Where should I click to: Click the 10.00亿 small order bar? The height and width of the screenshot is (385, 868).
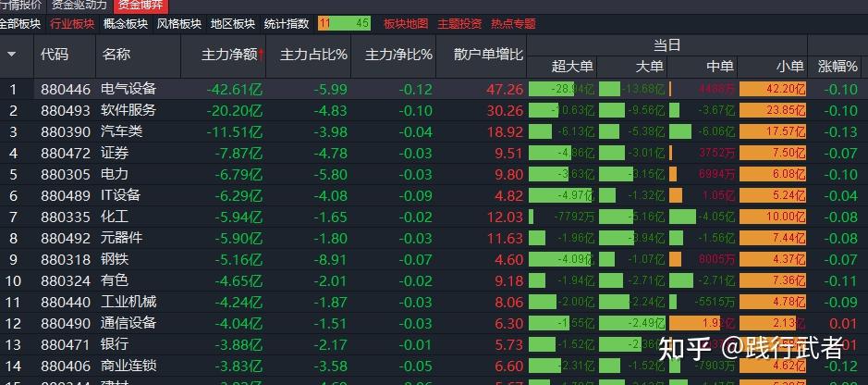point(772,217)
